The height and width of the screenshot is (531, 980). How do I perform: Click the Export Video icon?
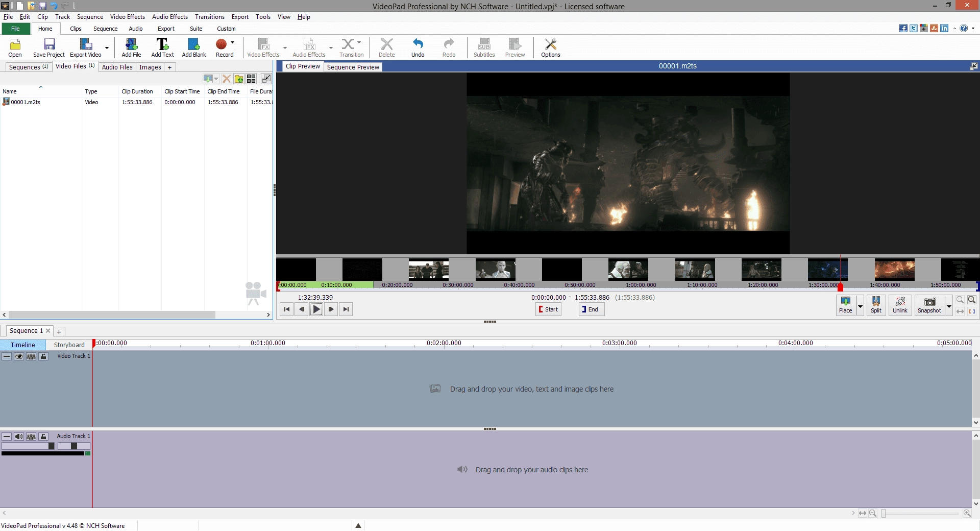pyautogui.click(x=86, y=47)
